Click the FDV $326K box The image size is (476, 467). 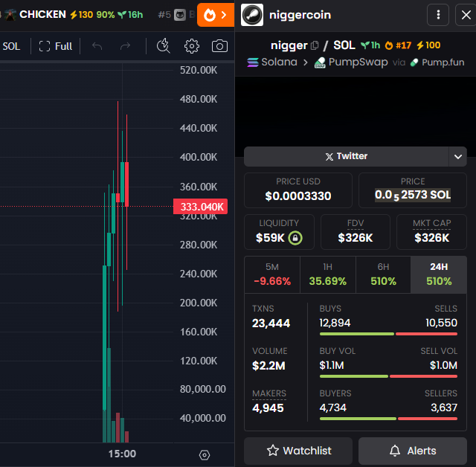[356, 232]
